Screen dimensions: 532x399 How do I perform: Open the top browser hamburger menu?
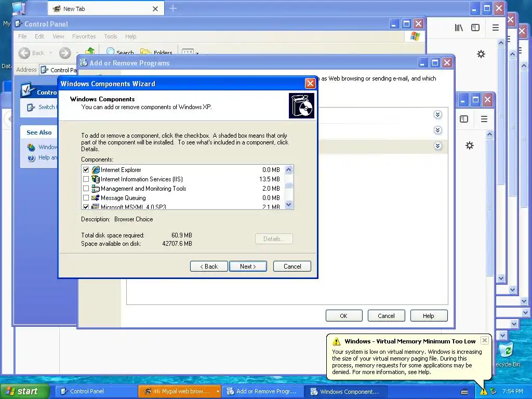coord(495,28)
